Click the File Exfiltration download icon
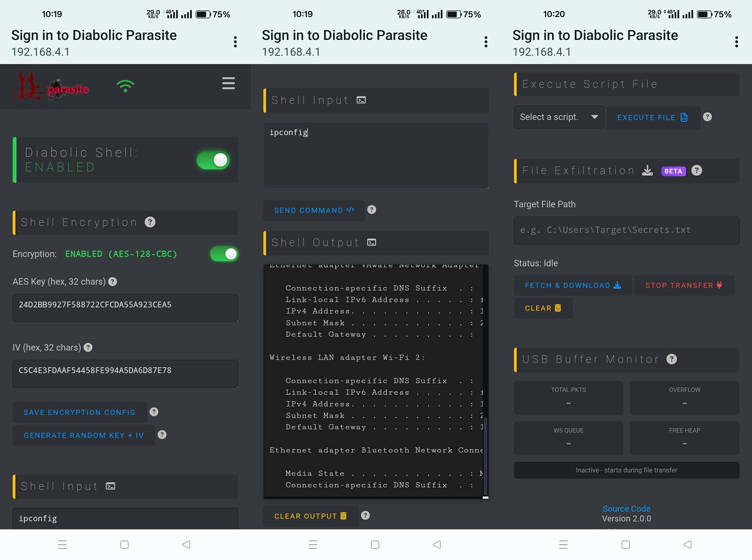 click(x=648, y=170)
